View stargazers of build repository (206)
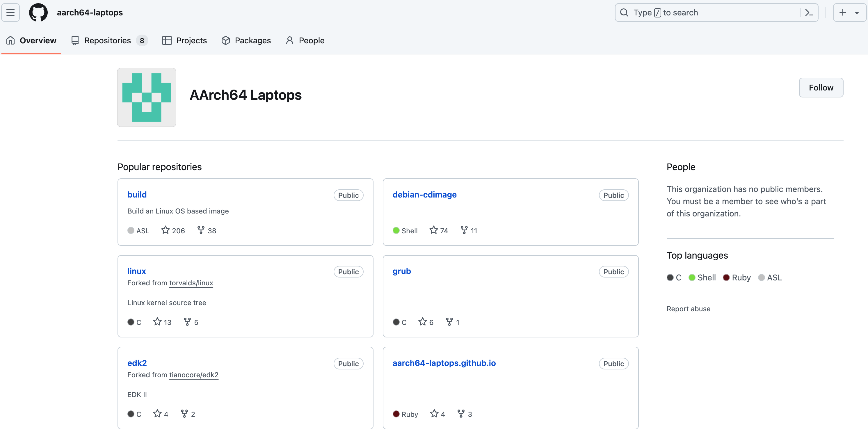 tap(173, 230)
